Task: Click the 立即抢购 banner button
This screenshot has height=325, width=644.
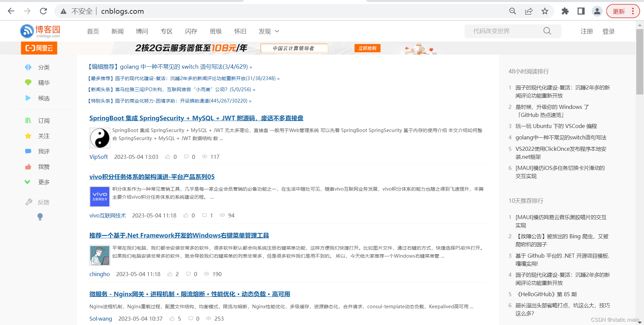Action: [367, 48]
